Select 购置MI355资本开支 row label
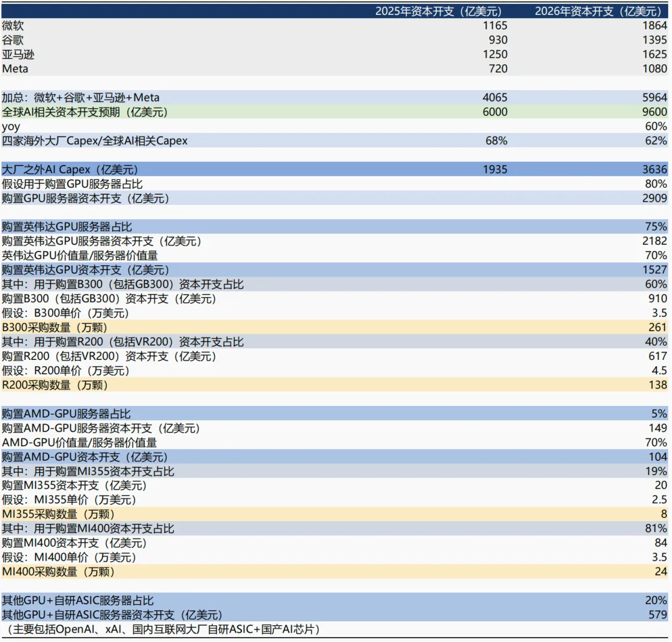 (x=75, y=486)
